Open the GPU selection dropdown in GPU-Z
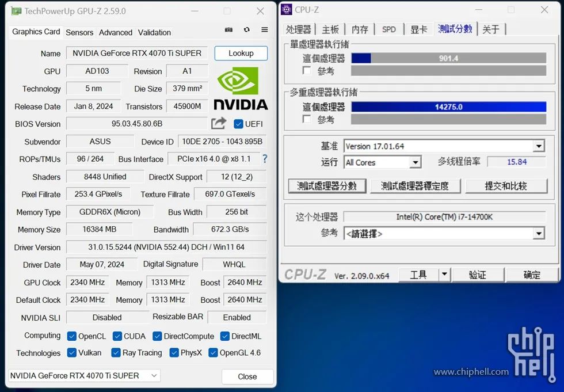564x392 pixels. pos(84,376)
